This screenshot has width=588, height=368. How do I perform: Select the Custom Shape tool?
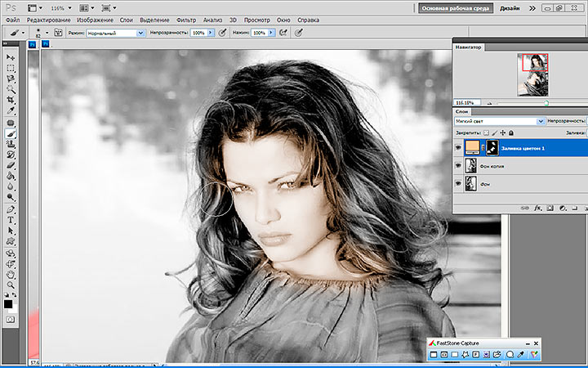coord(11,241)
